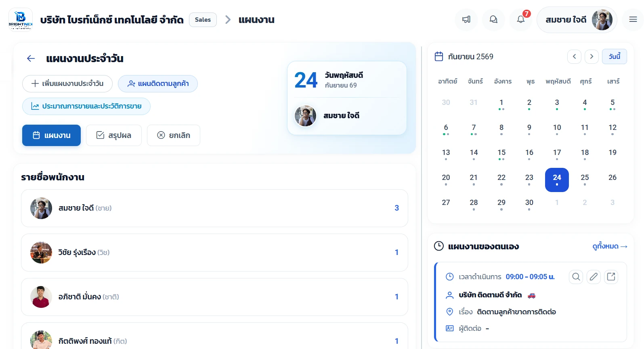Click the location pin icon beside เรื่อง
The height and width of the screenshot is (349, 644).
[449, 312]
